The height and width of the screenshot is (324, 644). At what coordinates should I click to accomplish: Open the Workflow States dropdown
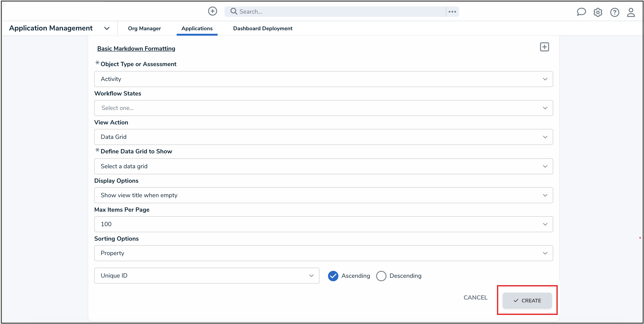(323, 108)
